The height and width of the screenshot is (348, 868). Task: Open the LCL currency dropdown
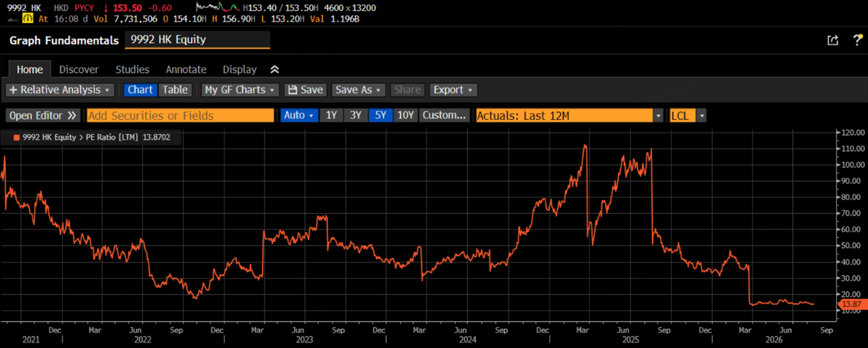688,115
